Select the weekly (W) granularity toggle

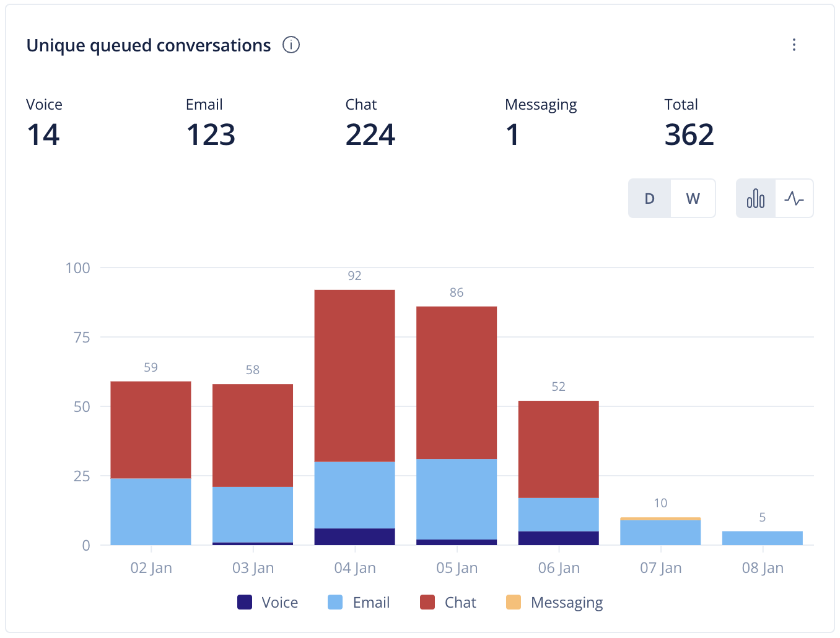(693, 198)
